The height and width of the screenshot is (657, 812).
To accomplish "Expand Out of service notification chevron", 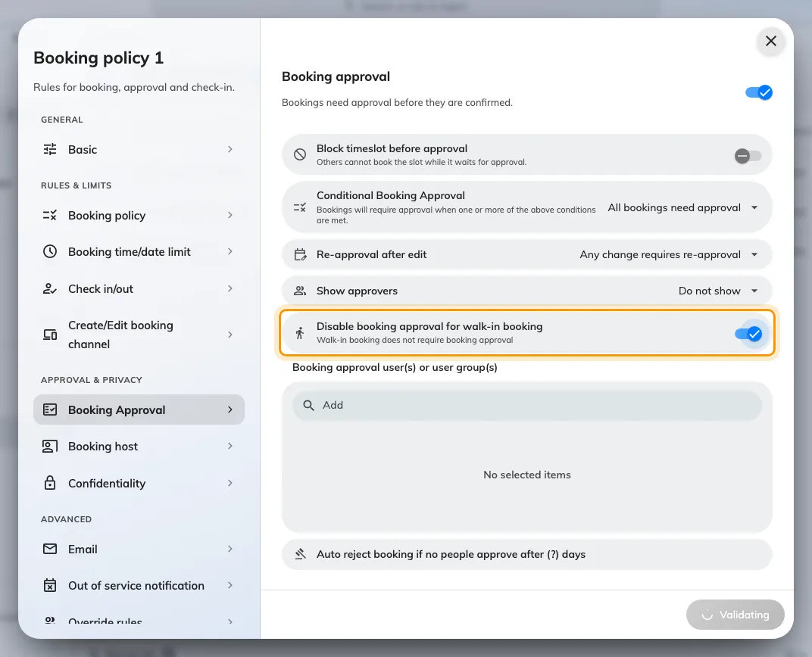I will pos(230,586).
